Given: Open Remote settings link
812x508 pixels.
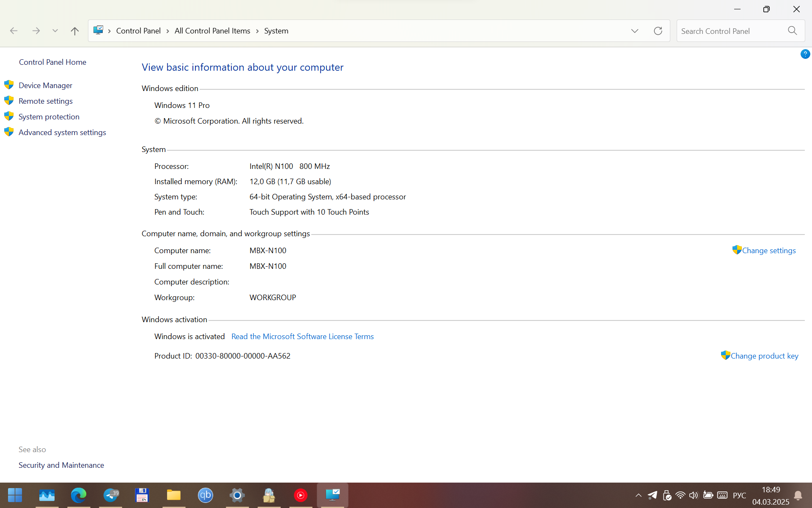Looking at the screenshot, I should [x=46, y=101].
